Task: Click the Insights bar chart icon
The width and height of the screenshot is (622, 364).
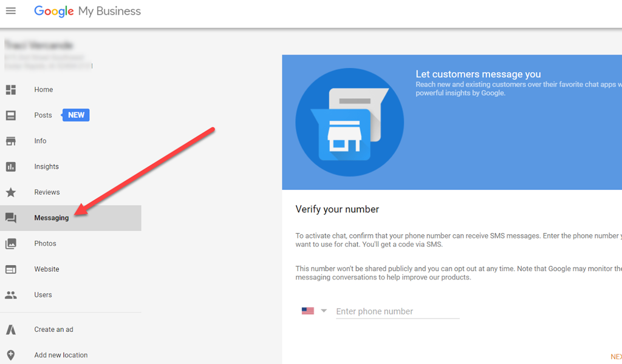Action: click(x=11, y=167)
